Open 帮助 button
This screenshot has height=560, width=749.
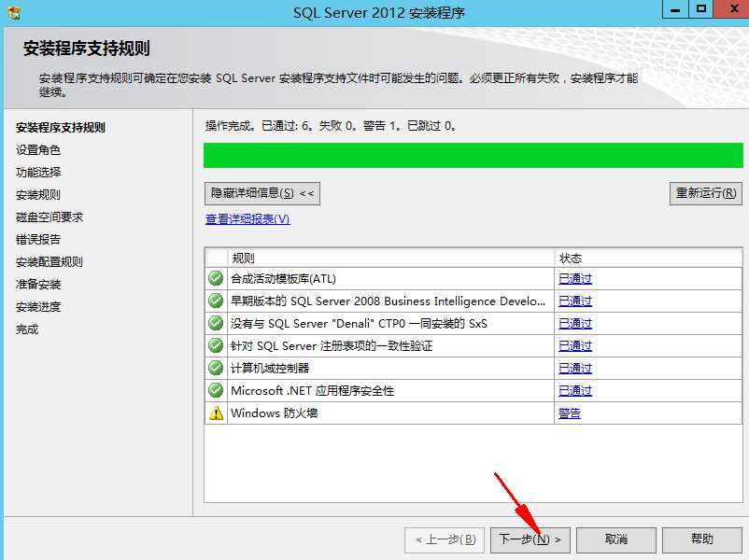702,539
